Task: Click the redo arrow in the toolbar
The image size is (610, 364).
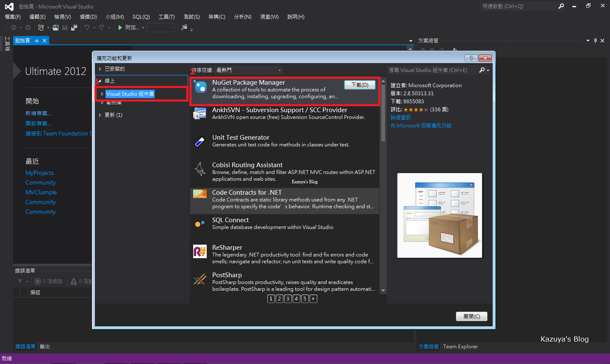Action: coord(102,28)
